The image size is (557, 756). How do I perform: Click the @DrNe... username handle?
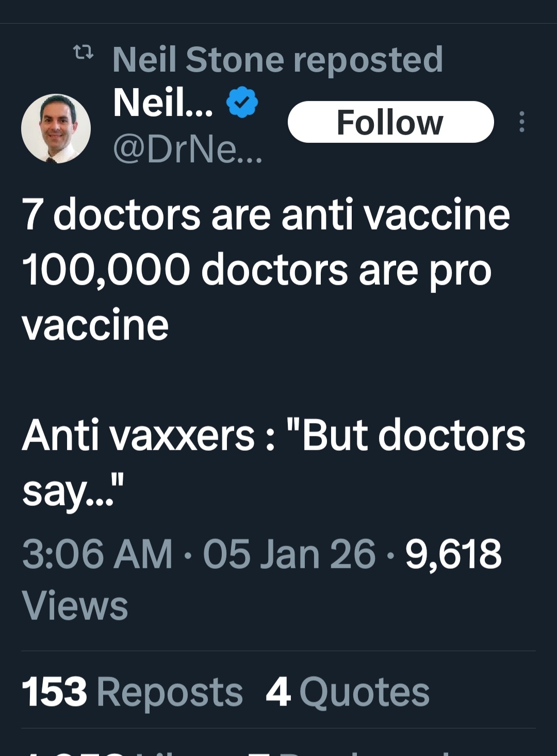[187, 150]
